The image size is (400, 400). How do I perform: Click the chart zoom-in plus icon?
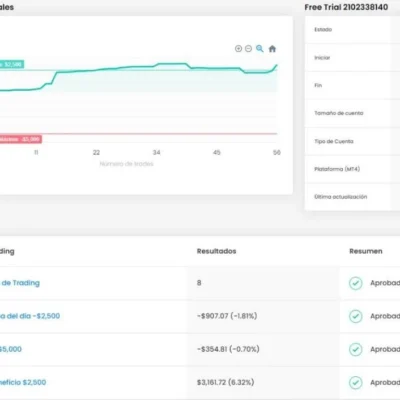pos(238,49)
